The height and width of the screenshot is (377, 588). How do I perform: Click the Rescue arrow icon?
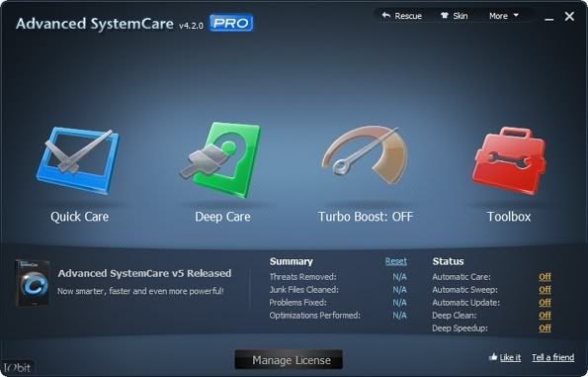pyautogui.click(x=386, y=16)
